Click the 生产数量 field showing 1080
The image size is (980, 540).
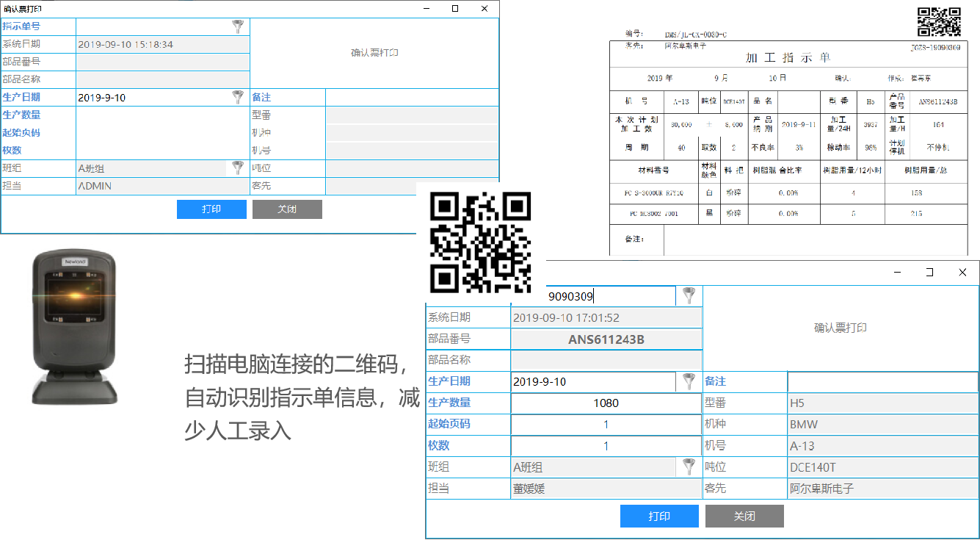coord(606,403)
